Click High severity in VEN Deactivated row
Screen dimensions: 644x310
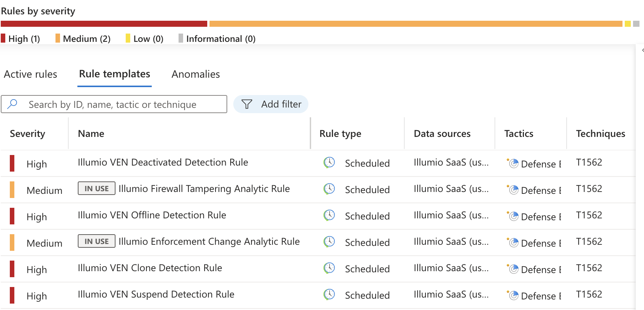point(37,164)
